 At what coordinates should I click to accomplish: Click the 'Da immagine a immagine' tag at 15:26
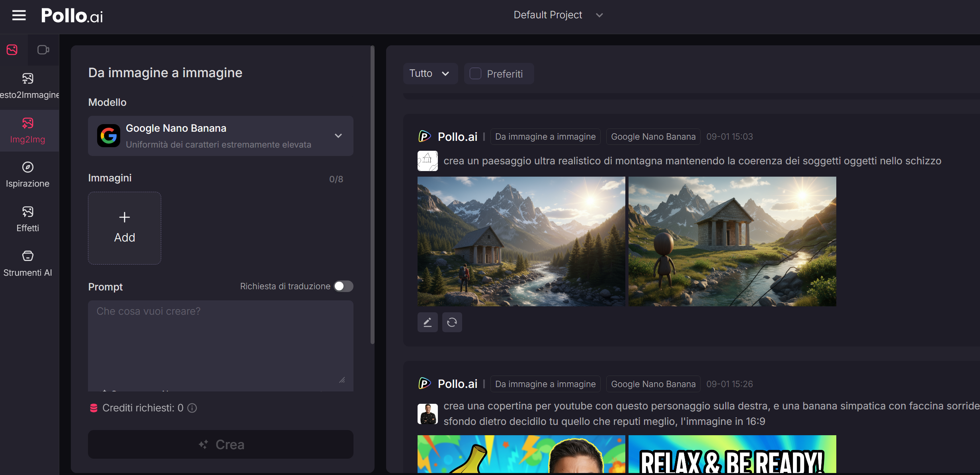coord(545,384)
